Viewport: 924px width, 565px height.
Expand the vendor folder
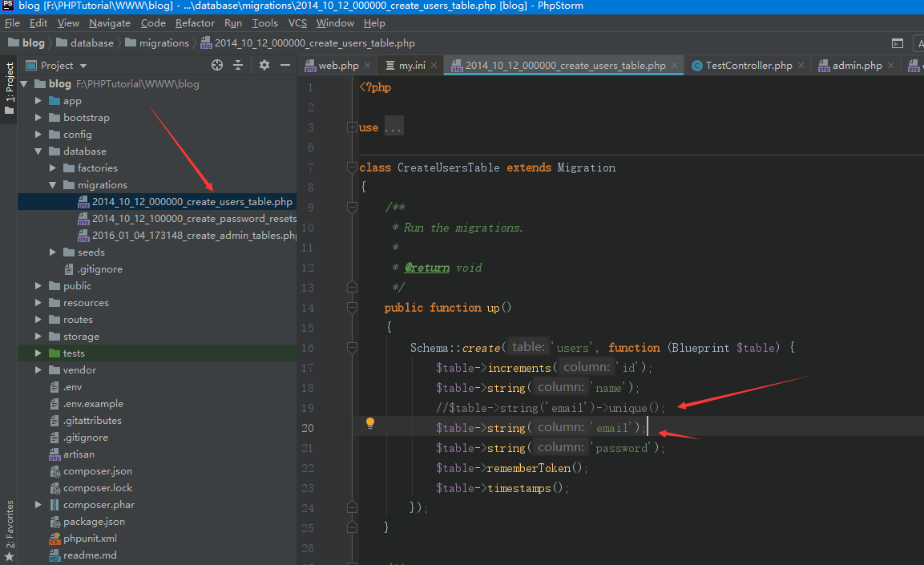[x=38, y=370]
